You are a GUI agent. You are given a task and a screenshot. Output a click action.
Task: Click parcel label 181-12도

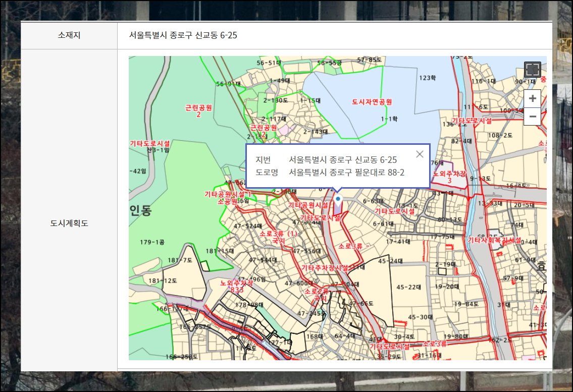tap(163, 281)
